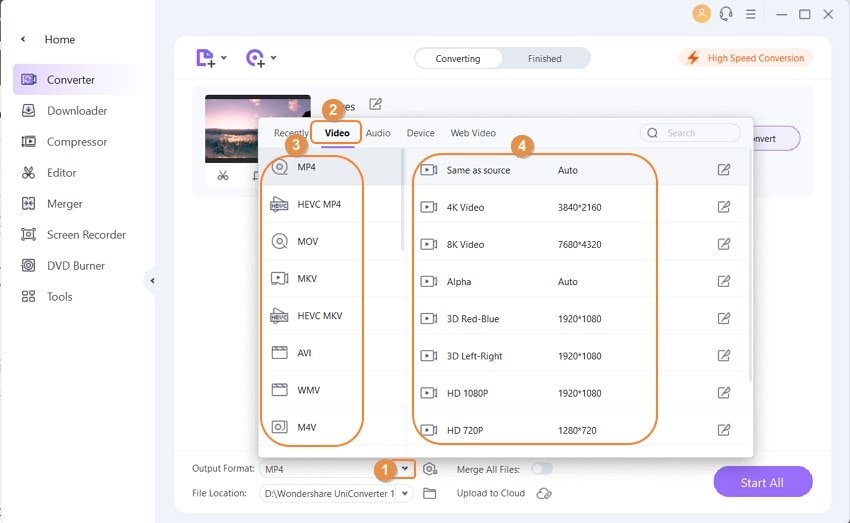Click the Add DVD disc icon

tap(255, 57)
